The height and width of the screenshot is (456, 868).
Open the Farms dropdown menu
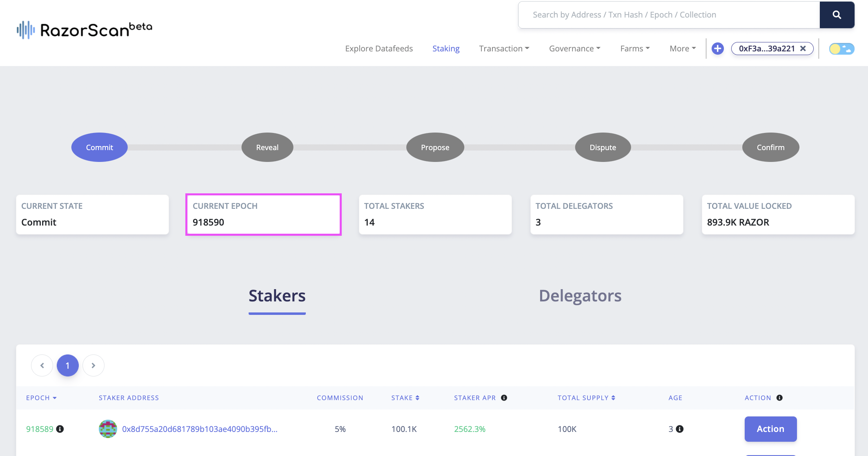point(634,49)
